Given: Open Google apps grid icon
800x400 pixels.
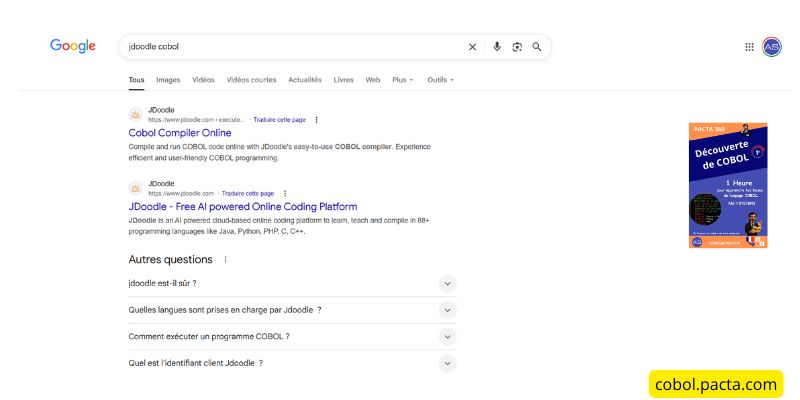Looking at the screenshot, I should pos(749,47).
